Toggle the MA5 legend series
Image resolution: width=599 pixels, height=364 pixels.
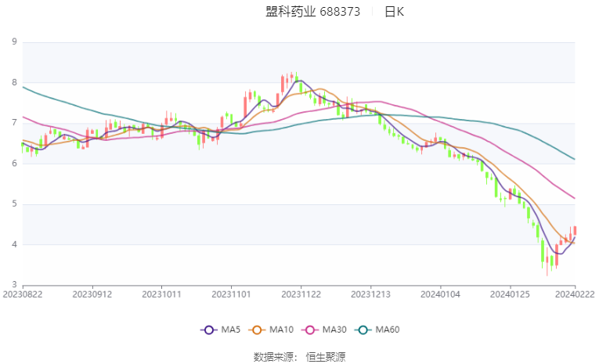point(221,330)
